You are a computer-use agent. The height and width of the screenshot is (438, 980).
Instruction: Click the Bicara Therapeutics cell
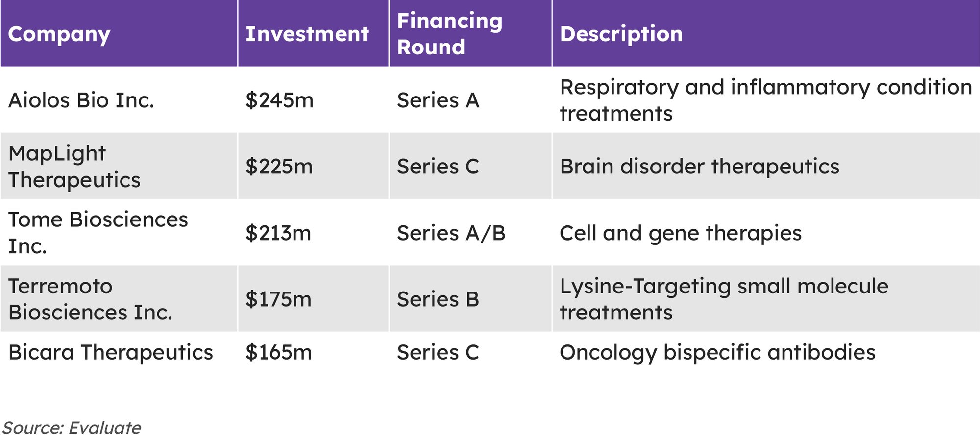[x=111, y=352]
